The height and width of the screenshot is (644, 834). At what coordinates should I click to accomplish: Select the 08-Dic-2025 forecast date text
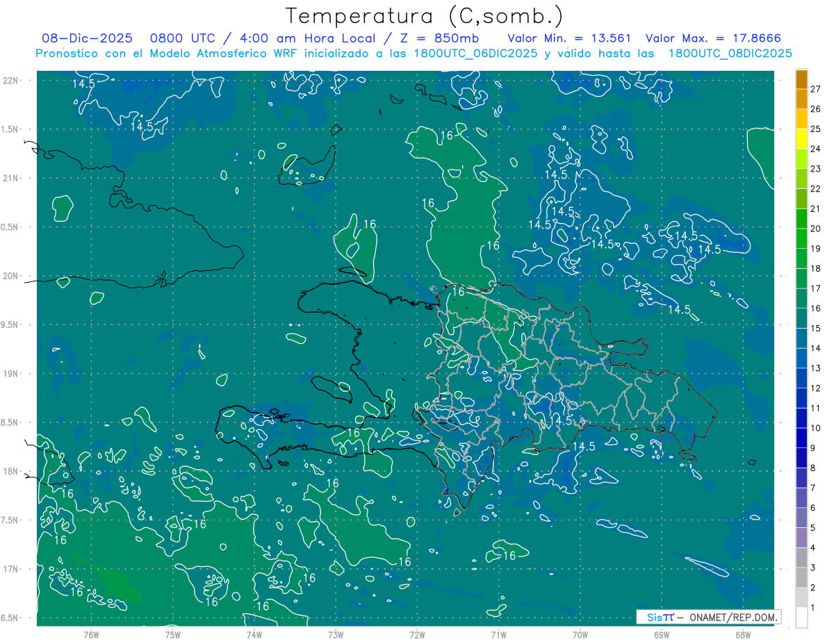click(x=86, y=38)
